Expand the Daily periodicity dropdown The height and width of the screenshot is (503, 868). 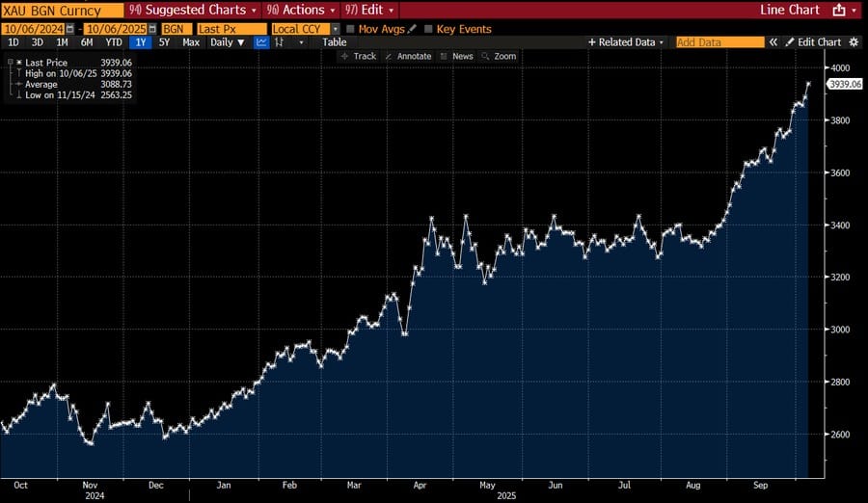click(228, 42)
